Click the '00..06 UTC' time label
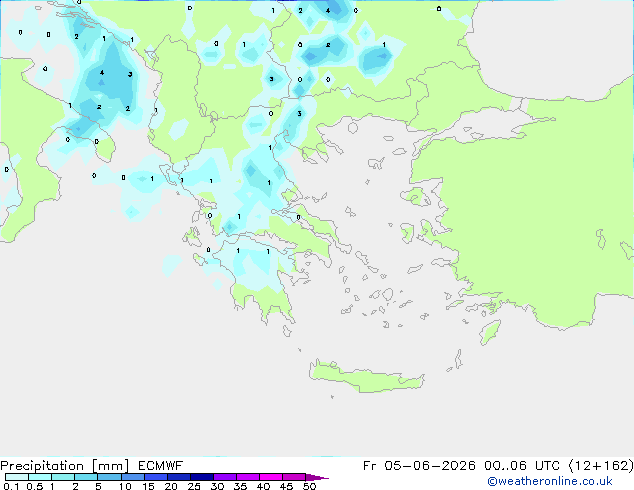 (522, 466)
